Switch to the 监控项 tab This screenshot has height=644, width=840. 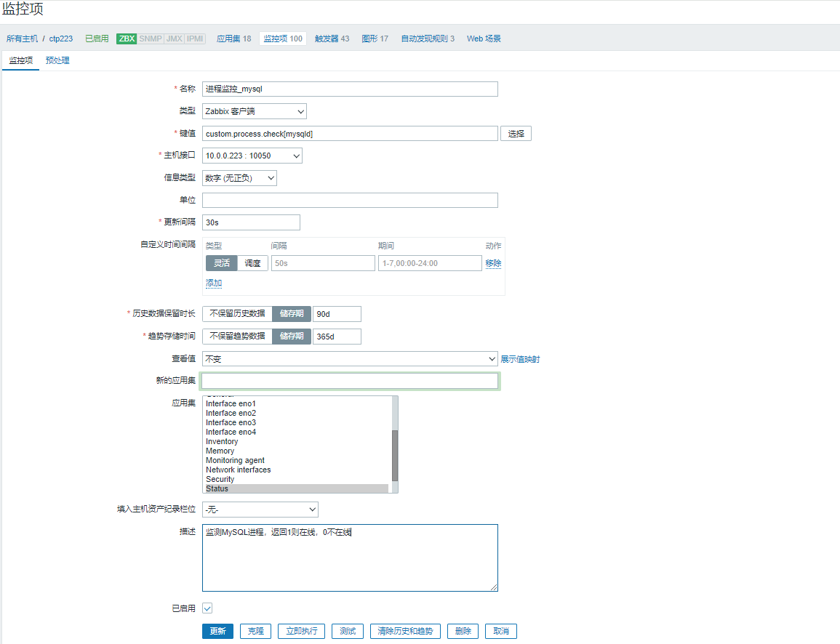coord(21,60)
